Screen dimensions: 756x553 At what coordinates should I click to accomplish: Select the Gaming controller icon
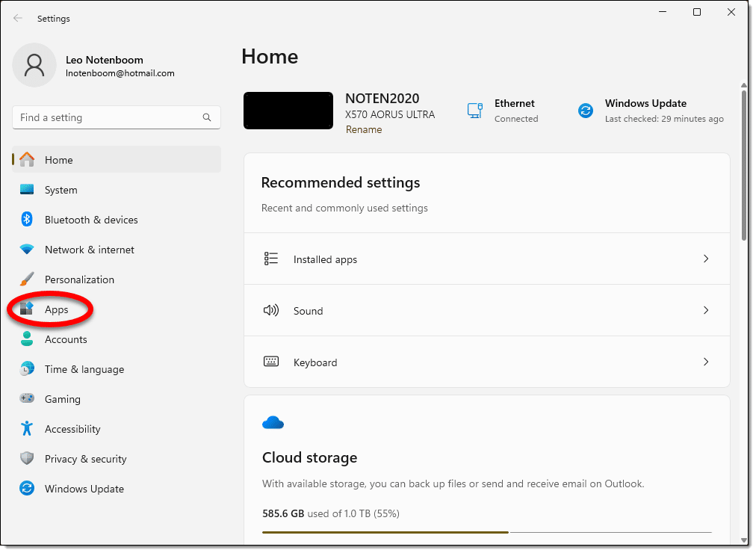click(x=27, y=399)
